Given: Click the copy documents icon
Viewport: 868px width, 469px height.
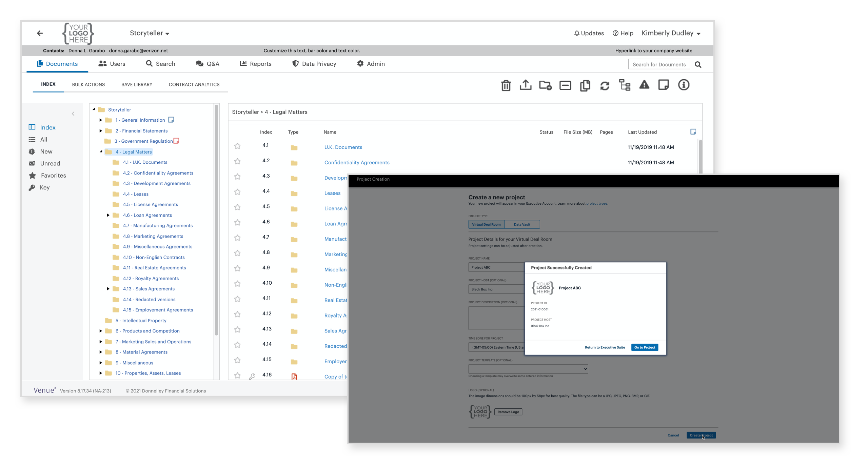Looking at the screenshot, I should (x=585, y=85).
